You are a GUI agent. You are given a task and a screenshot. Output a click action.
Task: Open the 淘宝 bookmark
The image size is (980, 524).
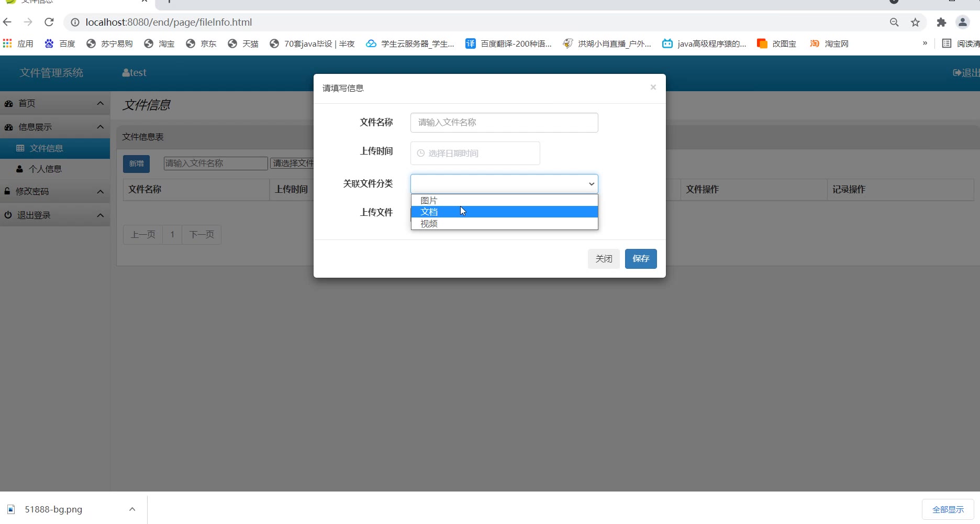pyautogui.click(x=159, y=43)
